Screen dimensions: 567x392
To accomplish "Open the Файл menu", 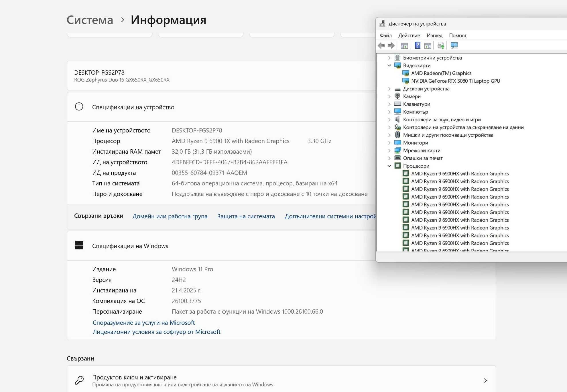I will [386, 35].
